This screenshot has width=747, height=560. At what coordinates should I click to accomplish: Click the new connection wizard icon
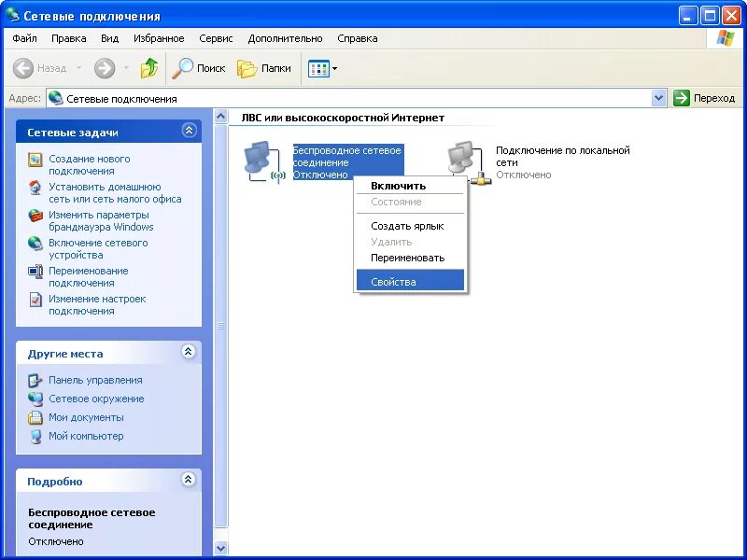pos(35,160)
